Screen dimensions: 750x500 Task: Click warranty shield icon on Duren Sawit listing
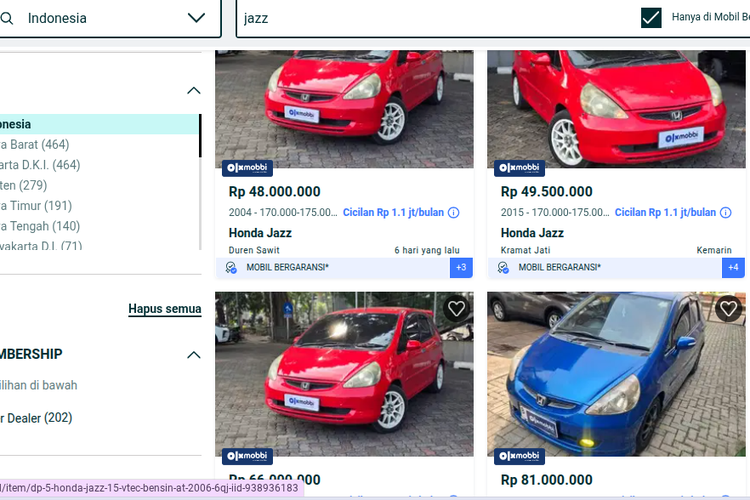(x=231, y=267)
